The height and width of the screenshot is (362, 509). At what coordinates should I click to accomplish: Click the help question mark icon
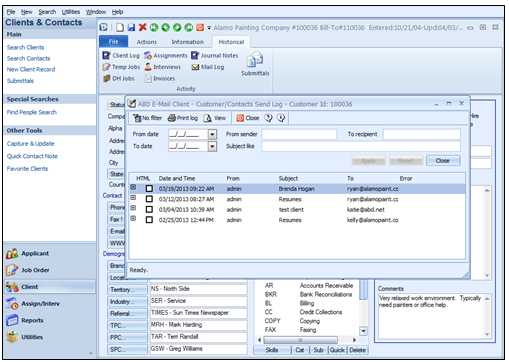pyautogui.click(x=269, y=118)
